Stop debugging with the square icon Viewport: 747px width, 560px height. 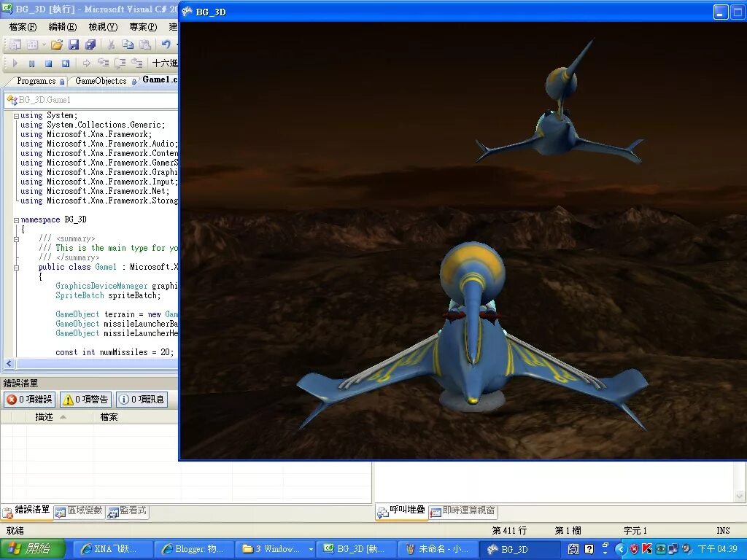[x=48, y=63]
